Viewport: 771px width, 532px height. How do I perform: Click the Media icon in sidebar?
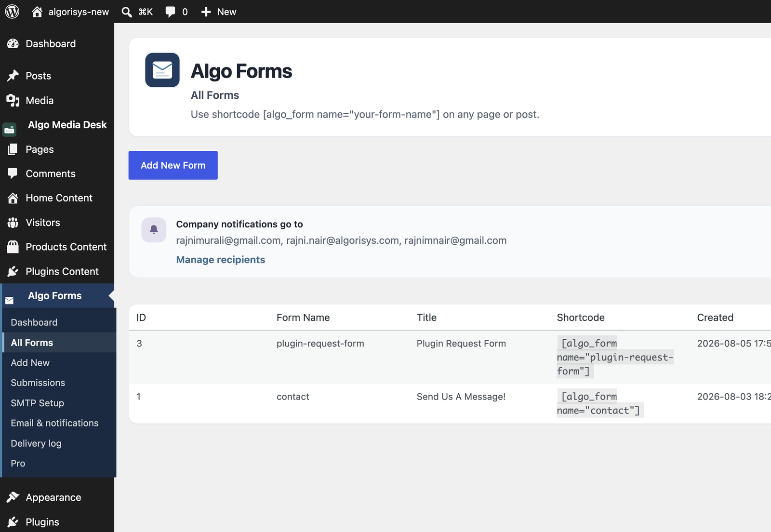pyautogui.click(x=13, y=101)
